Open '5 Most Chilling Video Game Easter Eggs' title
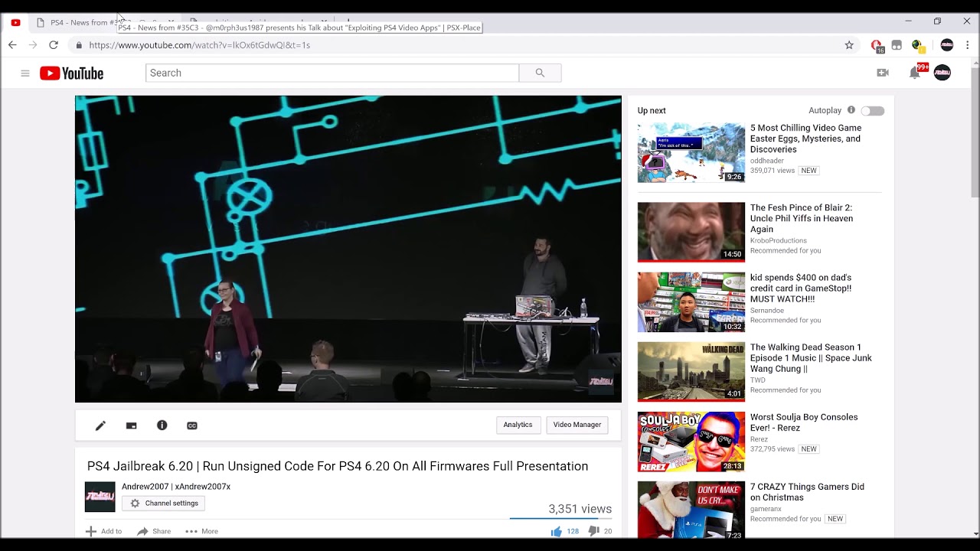980x551 pixels. 805,139
